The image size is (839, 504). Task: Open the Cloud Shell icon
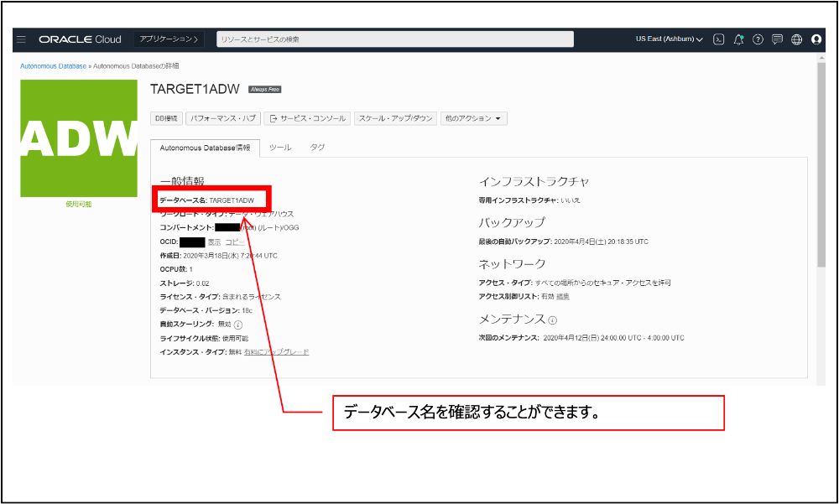(x=720, y=39)
